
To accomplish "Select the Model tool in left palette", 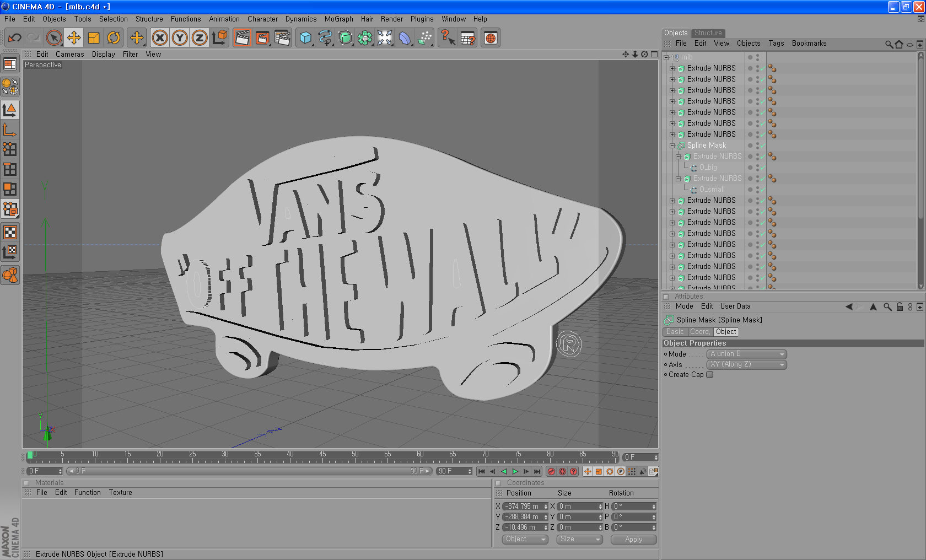I will (10, 110).
